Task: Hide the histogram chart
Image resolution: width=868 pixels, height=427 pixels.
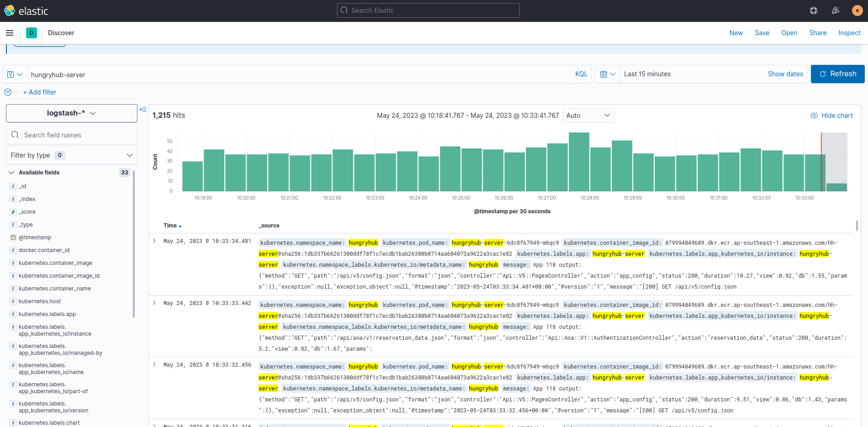Action: [x=831, y=116]
